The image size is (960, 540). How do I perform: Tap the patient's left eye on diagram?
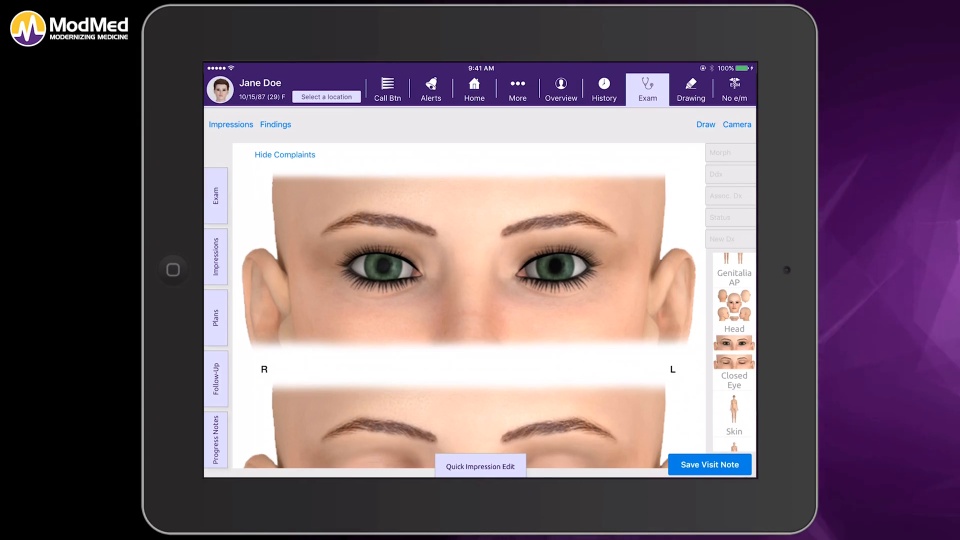coord(555,266)
